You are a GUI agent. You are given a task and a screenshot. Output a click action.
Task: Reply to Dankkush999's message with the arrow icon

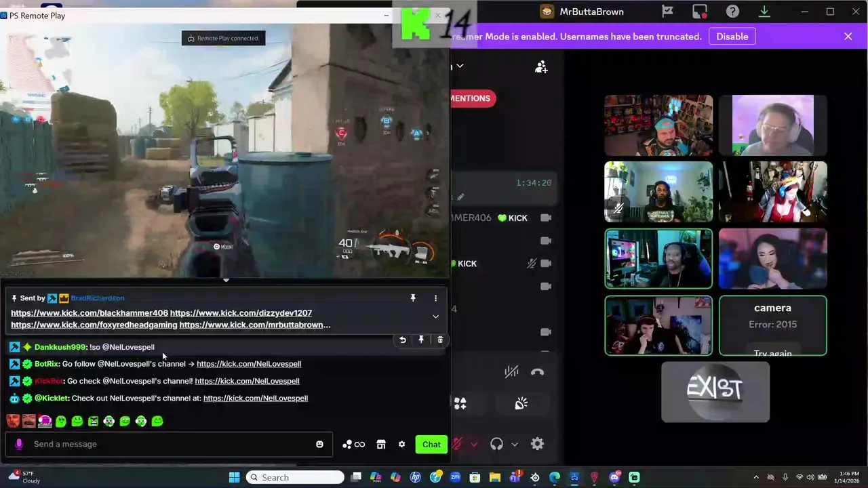click(x=402, y=340)
